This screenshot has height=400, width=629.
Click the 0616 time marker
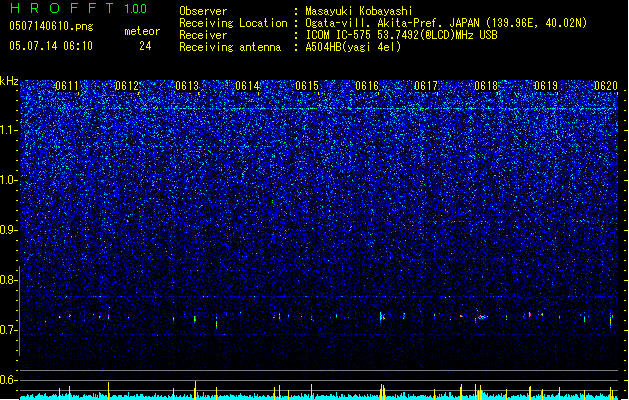click(x=367, y=86)
